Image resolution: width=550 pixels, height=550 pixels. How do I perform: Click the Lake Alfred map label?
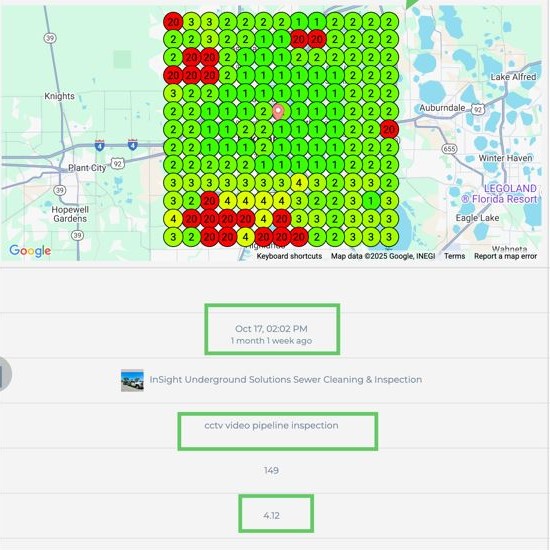coord(513,77)
